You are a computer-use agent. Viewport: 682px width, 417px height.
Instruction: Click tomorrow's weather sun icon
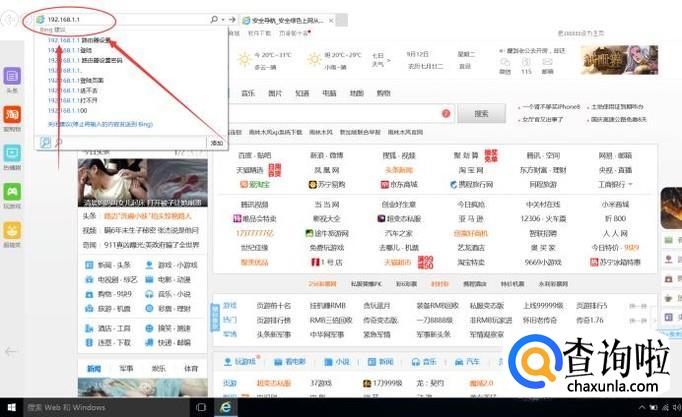click(314, 59)
